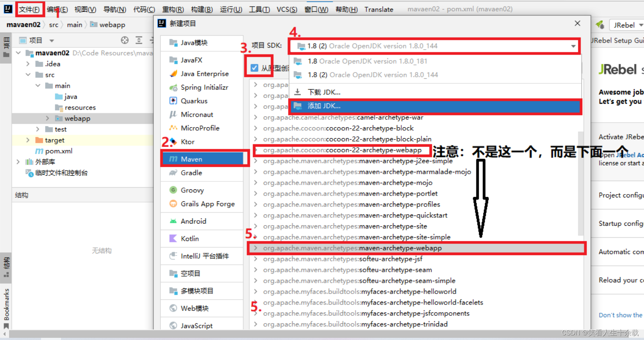The width and height of the screenshot is (644, 340).
Task: Open the 文件(F) menu
Action: click(29, 9)
